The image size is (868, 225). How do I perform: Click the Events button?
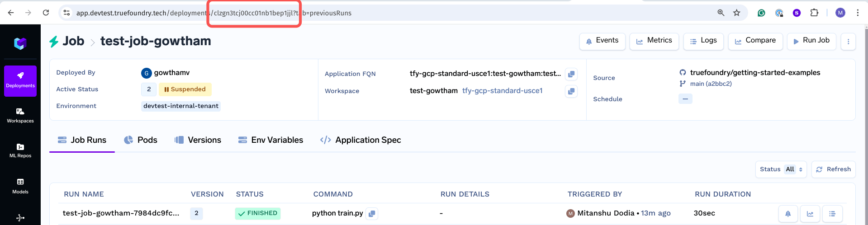click(x=602, y=41)
